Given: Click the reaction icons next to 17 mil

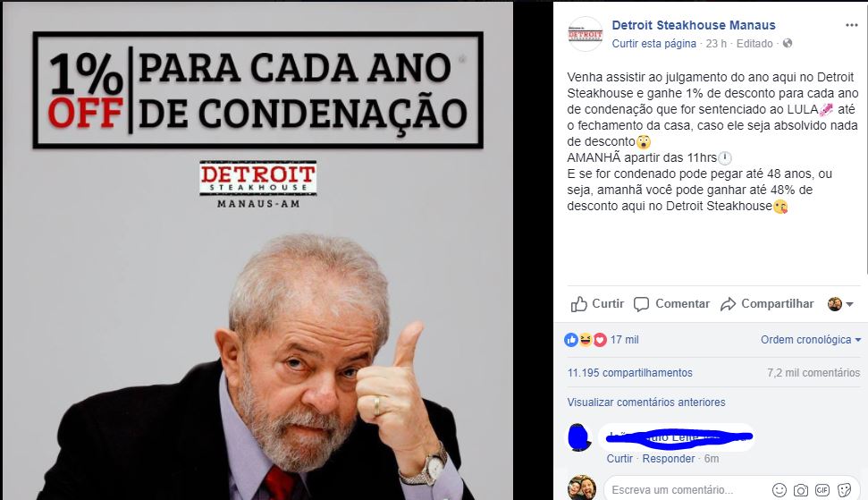Looking at the screenshot, I should 586,339.
